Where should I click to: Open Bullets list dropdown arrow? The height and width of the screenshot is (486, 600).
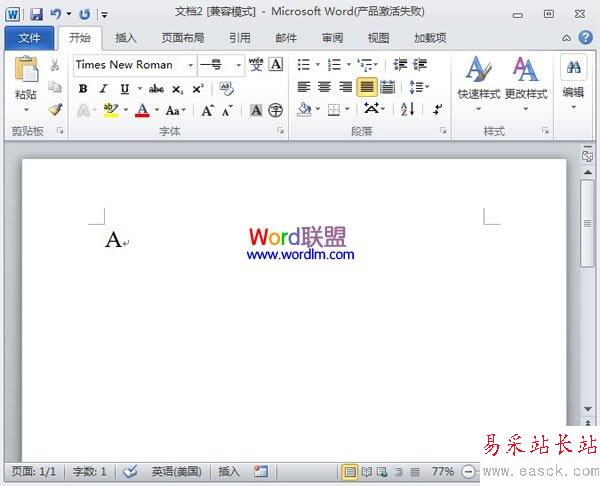point(318,65)
